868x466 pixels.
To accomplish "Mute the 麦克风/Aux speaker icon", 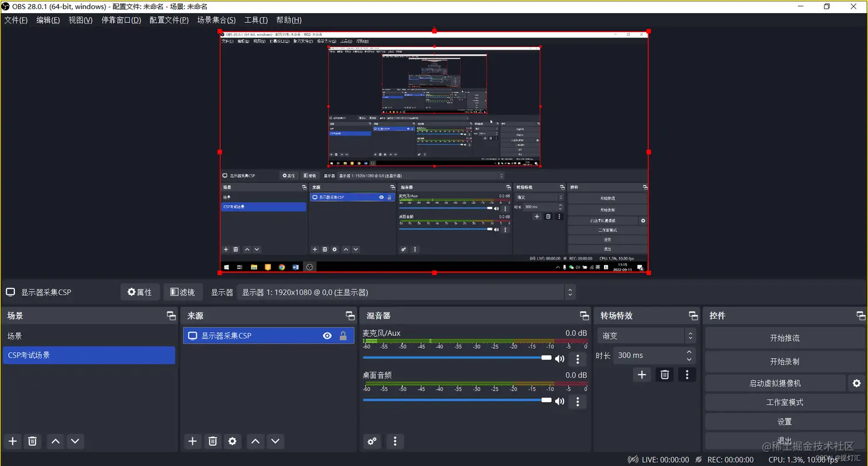I will (559, 359).
